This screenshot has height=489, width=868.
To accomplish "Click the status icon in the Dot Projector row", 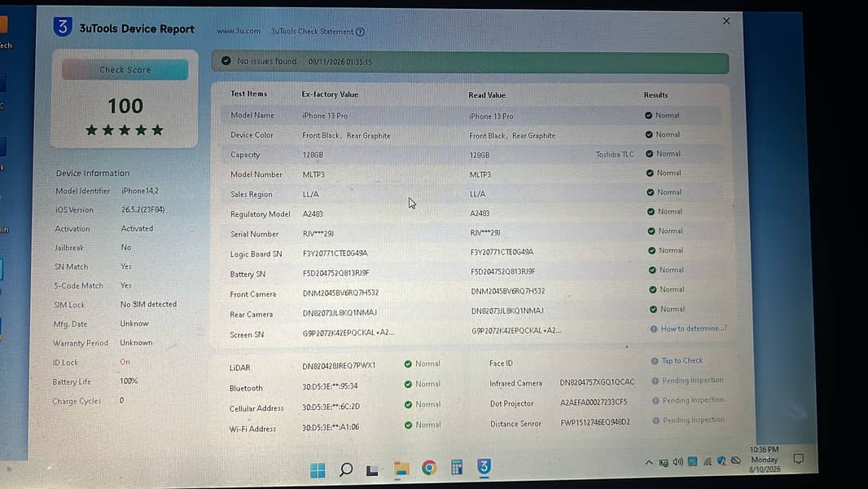I will [655, 400].
